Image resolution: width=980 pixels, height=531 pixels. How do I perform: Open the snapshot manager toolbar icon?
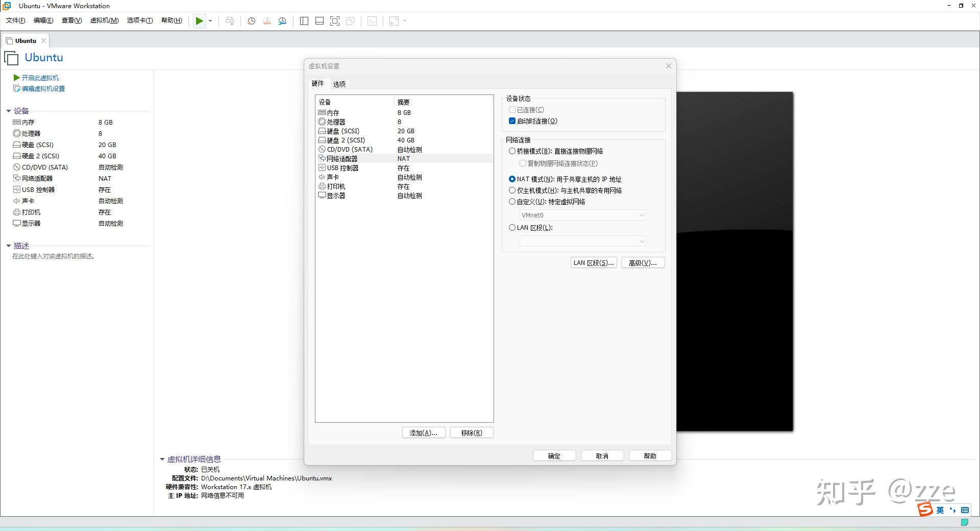tap(282, 21)
